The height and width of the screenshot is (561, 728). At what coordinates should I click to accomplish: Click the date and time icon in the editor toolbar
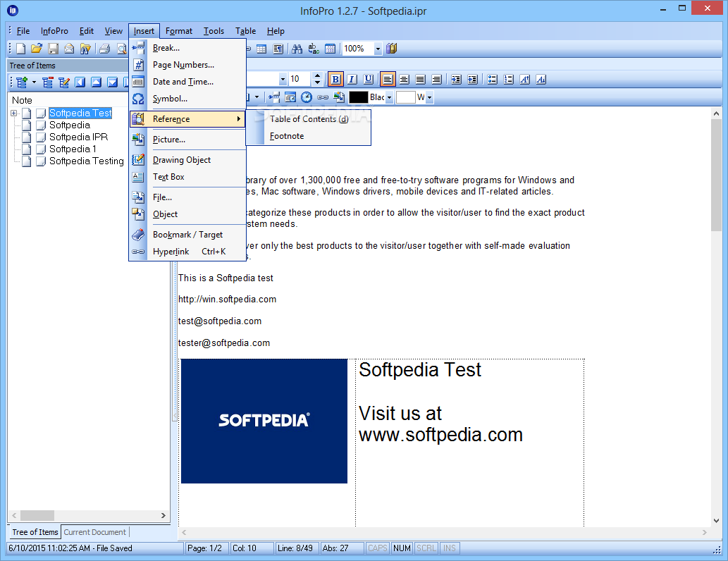click(x=290, y=97)
